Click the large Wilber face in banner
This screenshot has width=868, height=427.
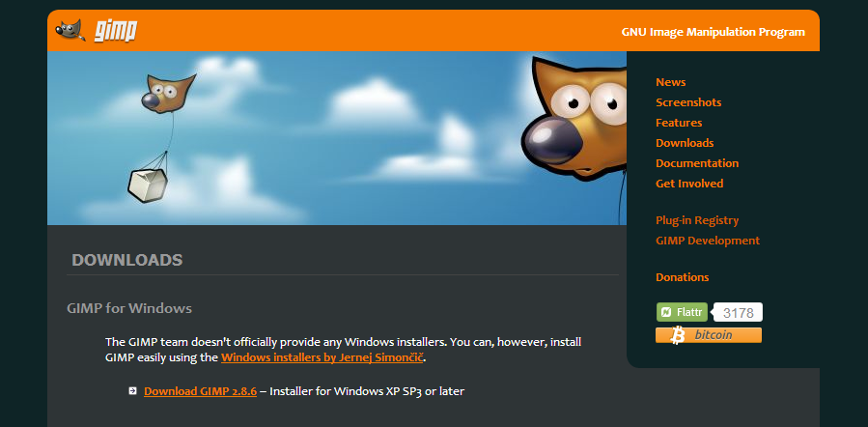click(574, 118)
